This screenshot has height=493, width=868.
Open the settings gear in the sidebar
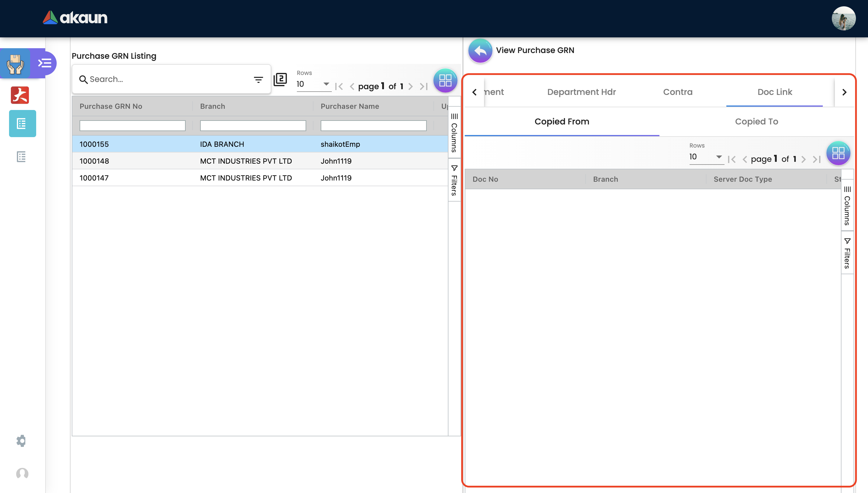21,441
